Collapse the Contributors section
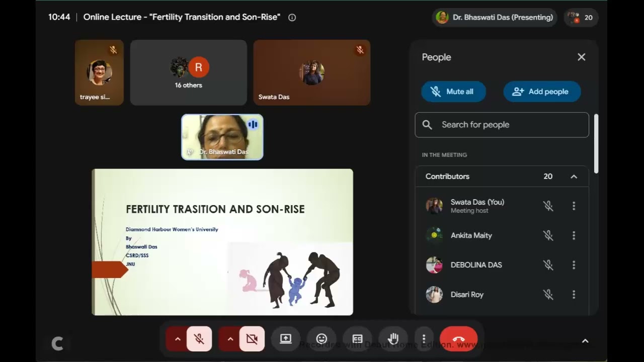Screen dimensions: 644x362 point(574,176)
